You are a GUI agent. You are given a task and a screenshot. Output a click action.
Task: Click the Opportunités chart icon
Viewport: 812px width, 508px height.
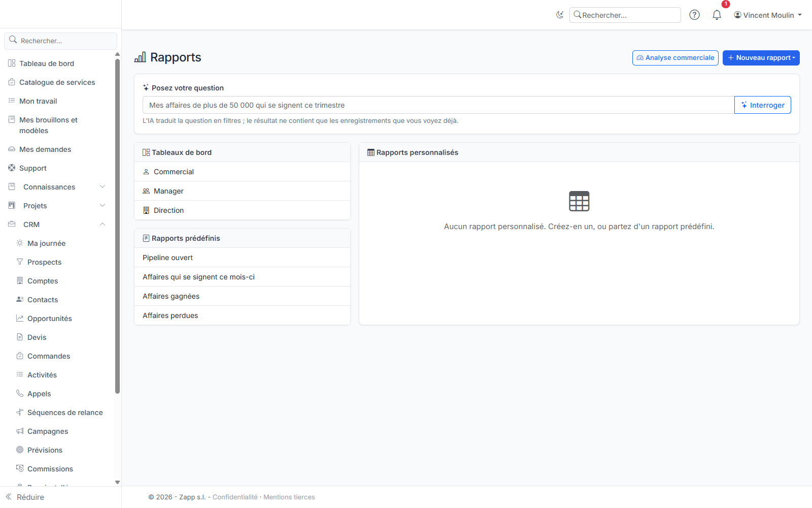coord(20,318)
